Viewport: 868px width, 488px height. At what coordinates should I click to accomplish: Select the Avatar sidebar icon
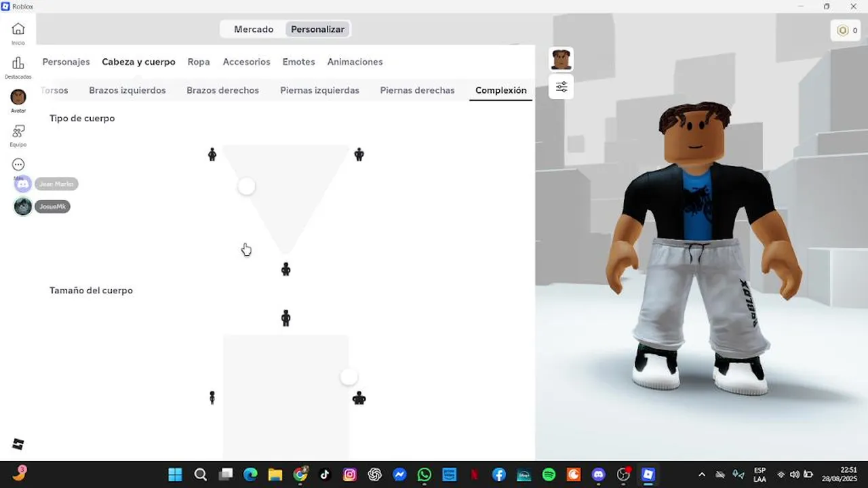tap(18, 97)
